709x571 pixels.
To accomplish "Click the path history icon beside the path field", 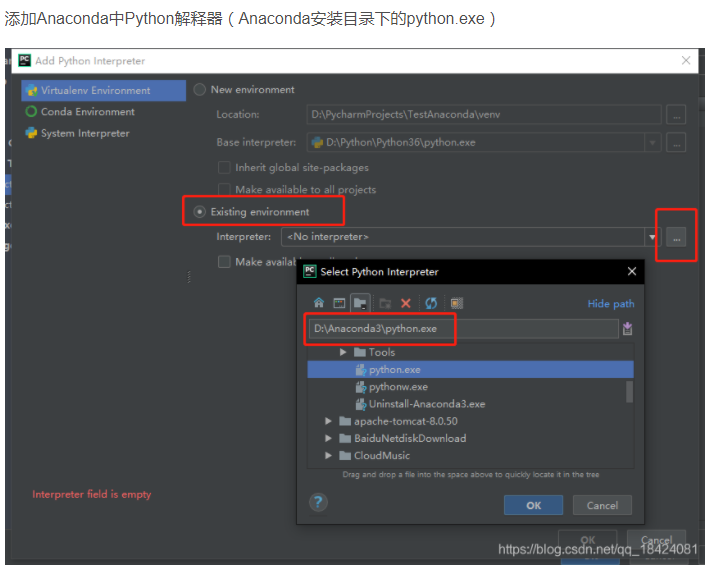I will pyautogui.click(x=627, y=329).
